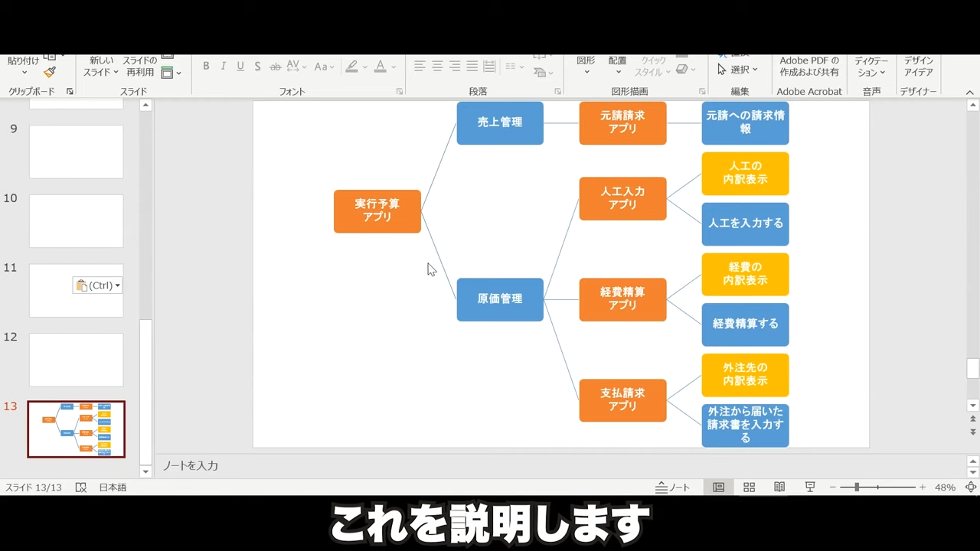Fit slide to current window
The width and height of the screenshot is (980, 551).
971,487
